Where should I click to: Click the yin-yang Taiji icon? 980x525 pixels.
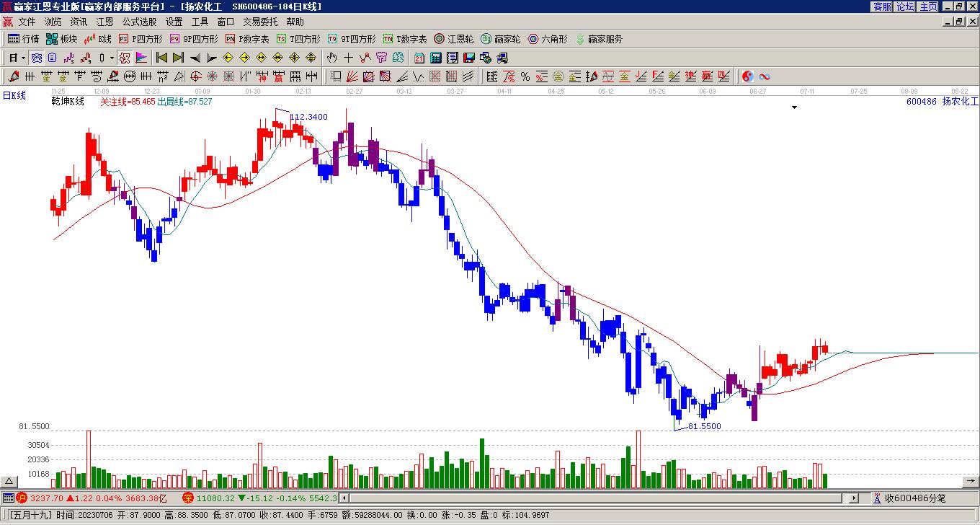pyautogui.click(x=748, y=76)
